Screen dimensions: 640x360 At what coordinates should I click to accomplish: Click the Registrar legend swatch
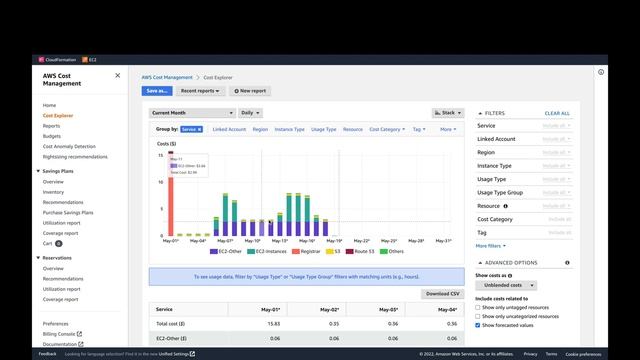pos(296,251)
